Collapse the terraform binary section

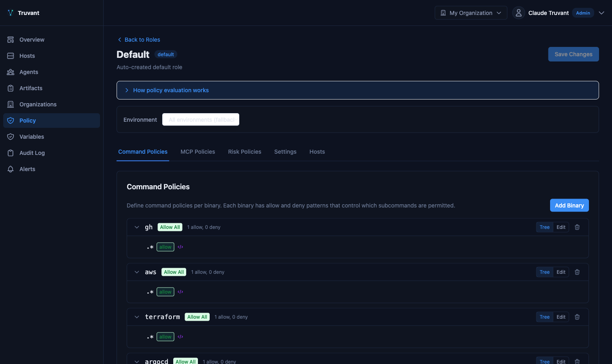(x=137, y=317)
